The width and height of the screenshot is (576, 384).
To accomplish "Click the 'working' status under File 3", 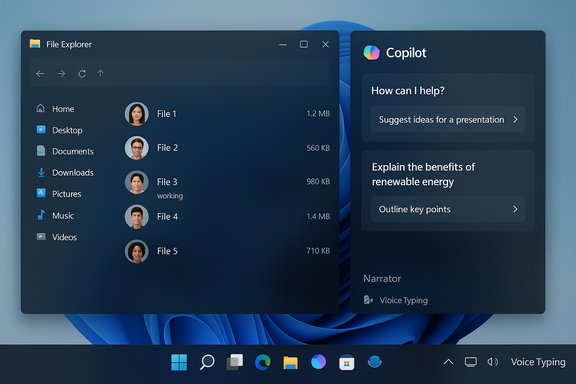I will point(170,196).
